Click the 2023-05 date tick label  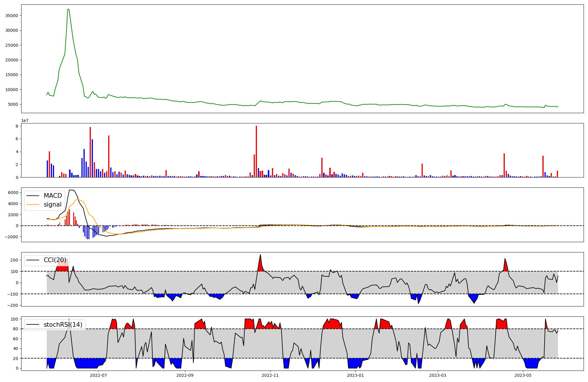[x=523, y=375]
